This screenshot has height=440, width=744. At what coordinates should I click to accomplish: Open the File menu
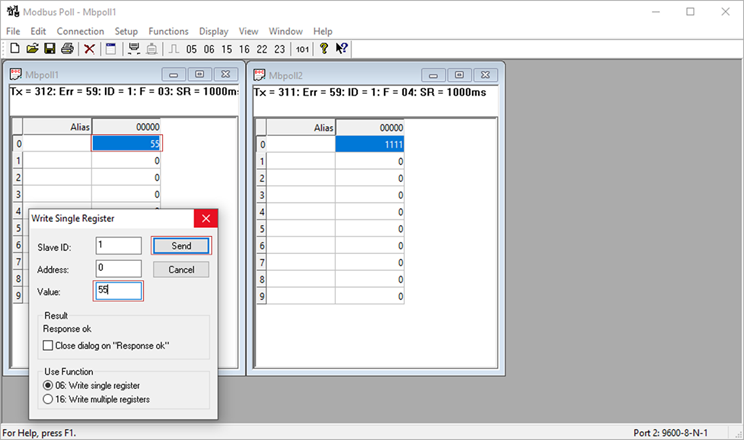coord(13,31)
